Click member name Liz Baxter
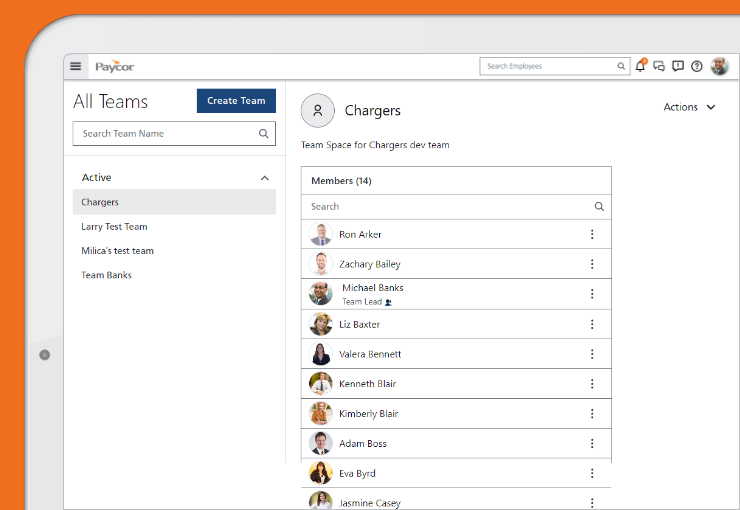The height and width of the screenshot is (510, 740). tap(359, 325)
